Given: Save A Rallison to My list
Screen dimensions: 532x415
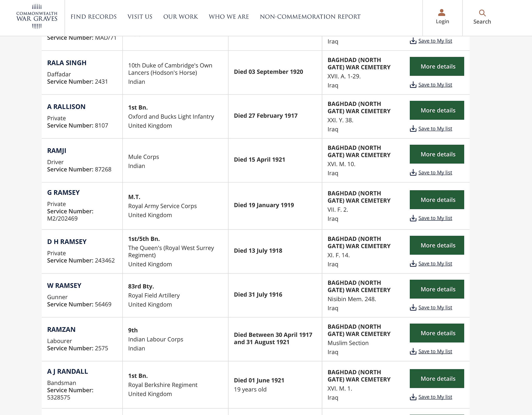Looking at the screenshot, I should [435, 129].
